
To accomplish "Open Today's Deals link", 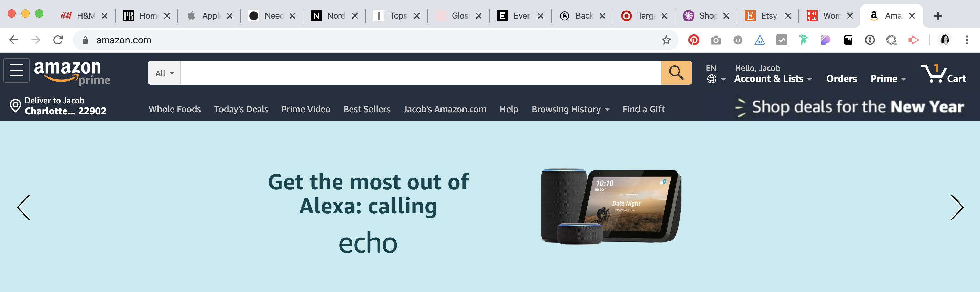I will 241,109.
